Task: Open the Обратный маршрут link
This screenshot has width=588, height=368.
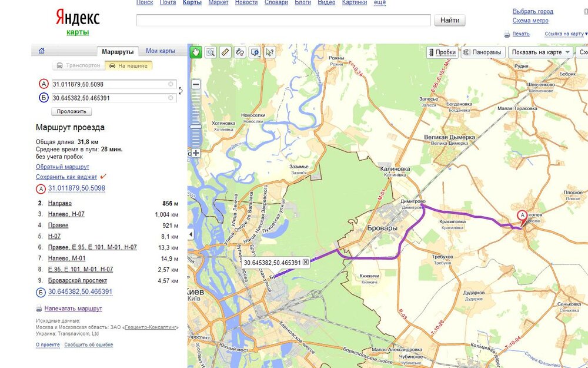Action: pos(62,167)
